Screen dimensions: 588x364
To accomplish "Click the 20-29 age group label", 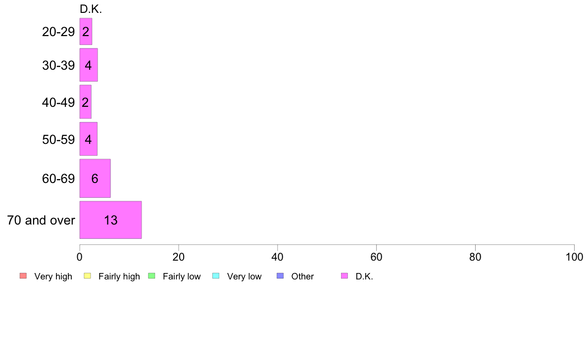I will pos(58,32).
